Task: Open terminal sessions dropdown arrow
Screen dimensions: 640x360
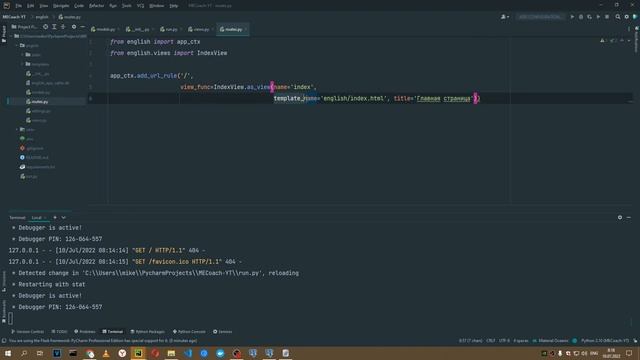Action: [x=64, y=218]
